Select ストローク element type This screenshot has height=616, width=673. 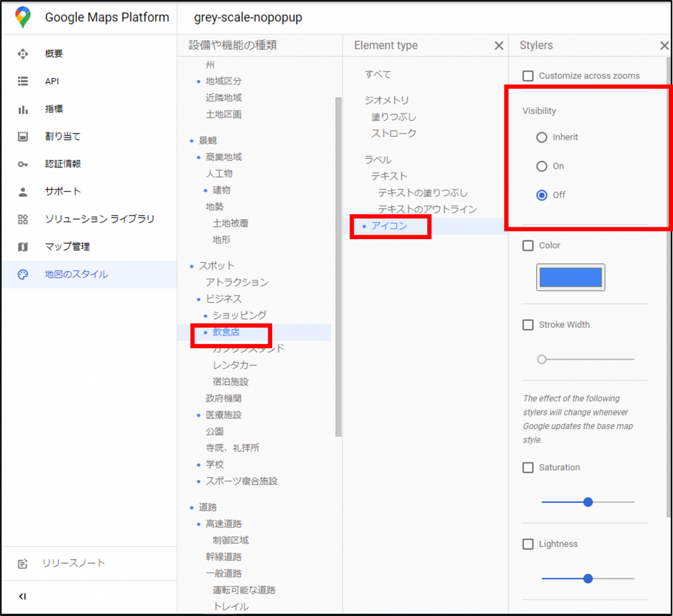394,133
